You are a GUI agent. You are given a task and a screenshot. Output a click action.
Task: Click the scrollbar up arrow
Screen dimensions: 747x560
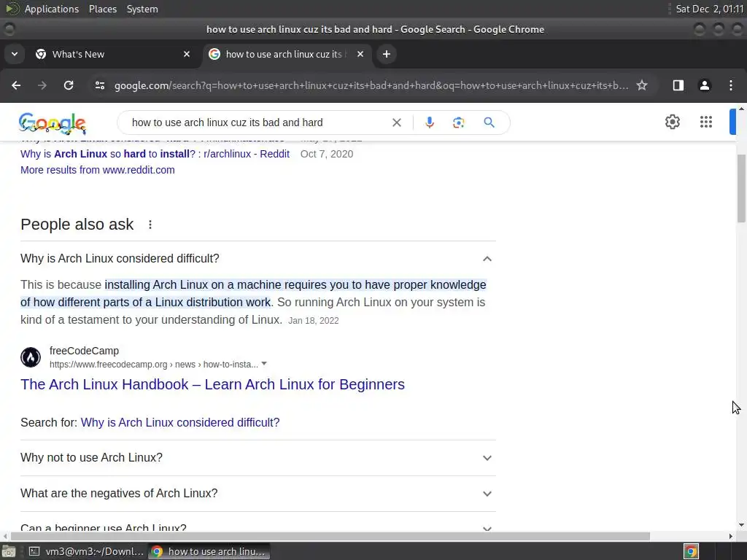[x=741, y=109]
